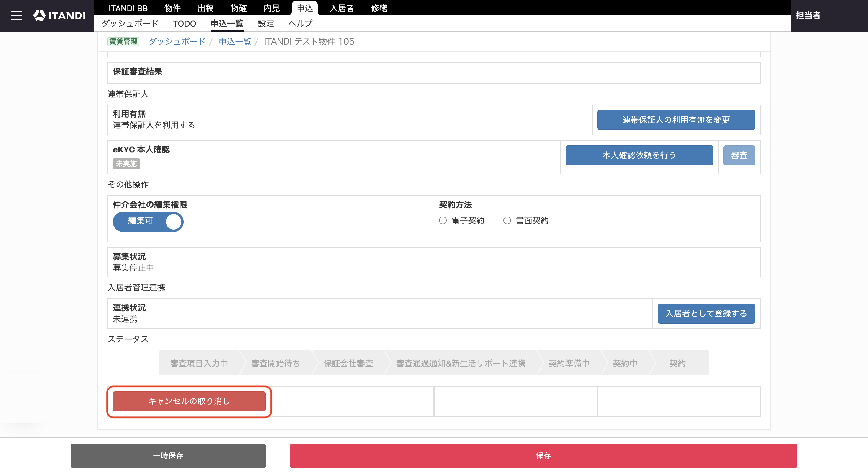The image size is (868, 472).
Task: Click the ダッシュボード breadcrumb link
Action: point(177,41)
